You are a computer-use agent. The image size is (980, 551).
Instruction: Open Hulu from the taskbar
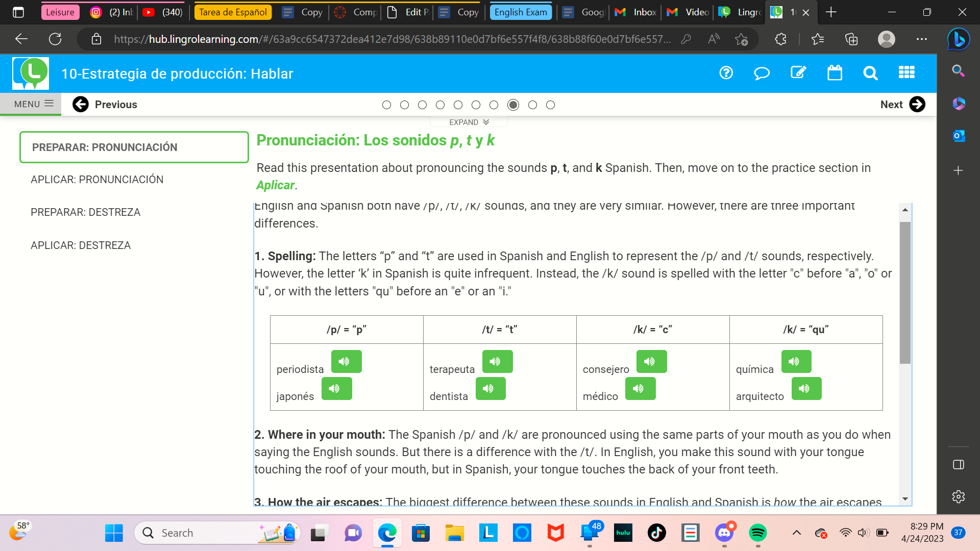point(623,533)
